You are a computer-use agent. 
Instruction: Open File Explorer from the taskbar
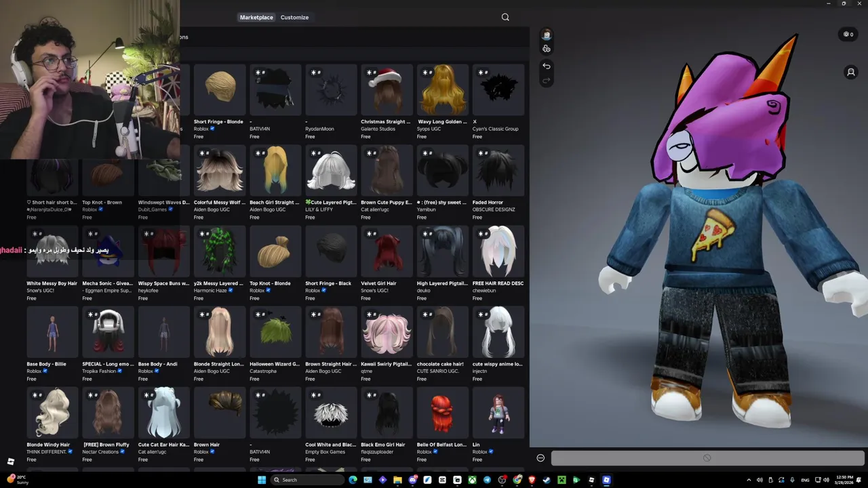point(397,480)
